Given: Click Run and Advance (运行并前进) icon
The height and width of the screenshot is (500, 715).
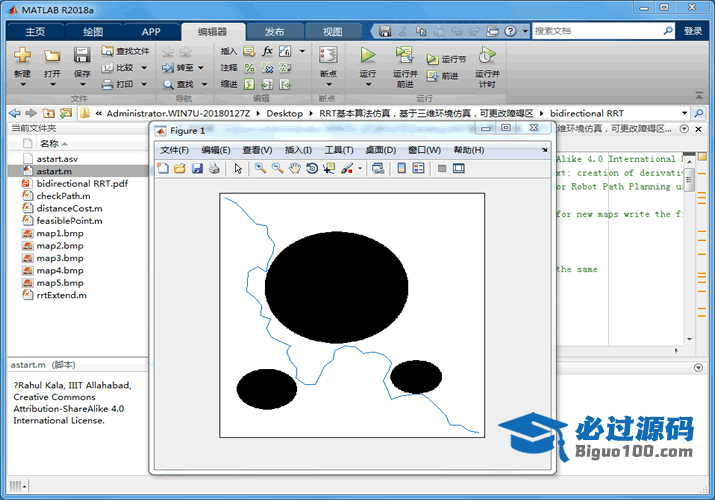Looking at the screenshot, I should (x=404, y=55).
